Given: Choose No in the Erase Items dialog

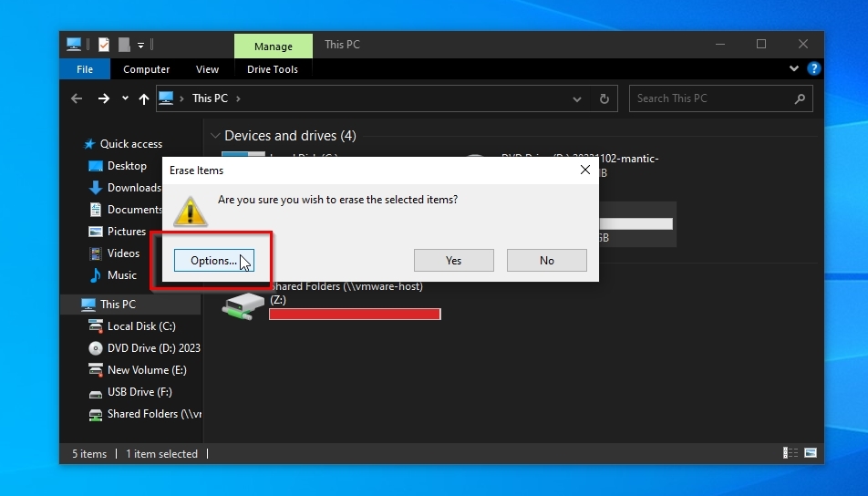Looking at the screenshot, I should 546,260.
